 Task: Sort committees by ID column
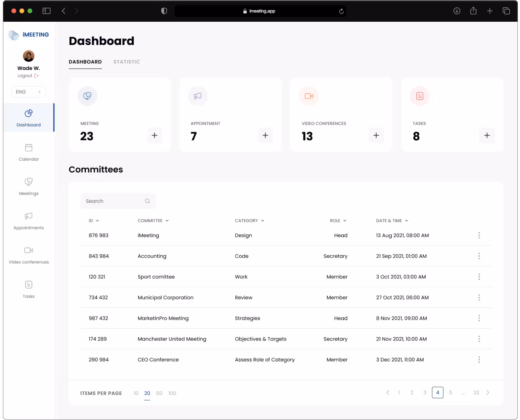click(x=94, y=221)
